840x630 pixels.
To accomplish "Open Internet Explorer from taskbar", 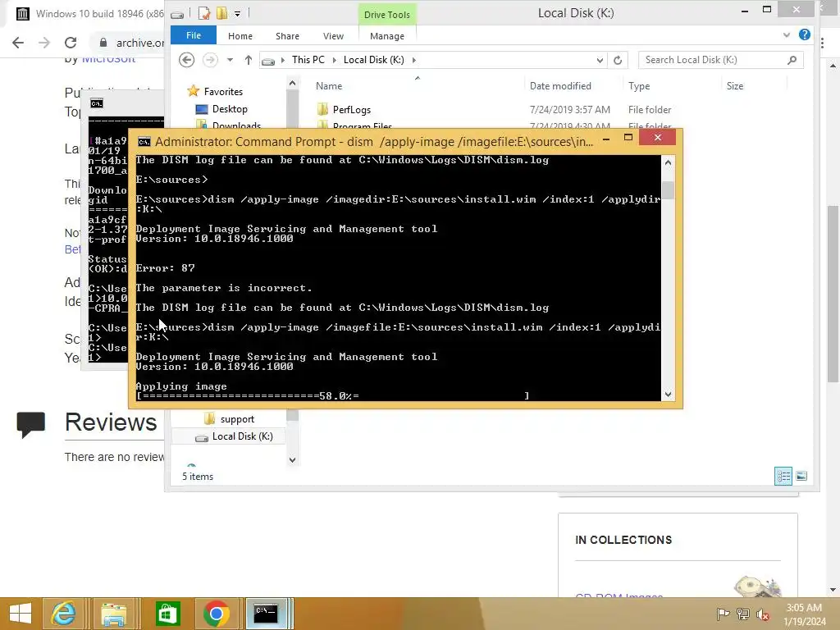I will point(63,614).
